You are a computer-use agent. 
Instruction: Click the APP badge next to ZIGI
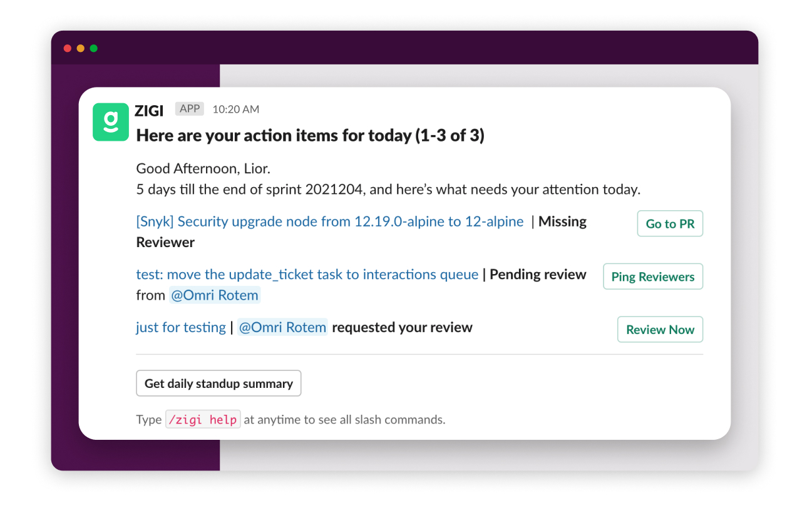coord(190,109)
